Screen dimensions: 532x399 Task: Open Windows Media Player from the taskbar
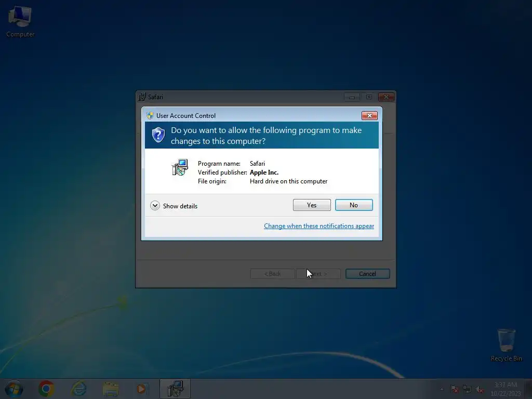pyautogui.click(x=141, y=389)
